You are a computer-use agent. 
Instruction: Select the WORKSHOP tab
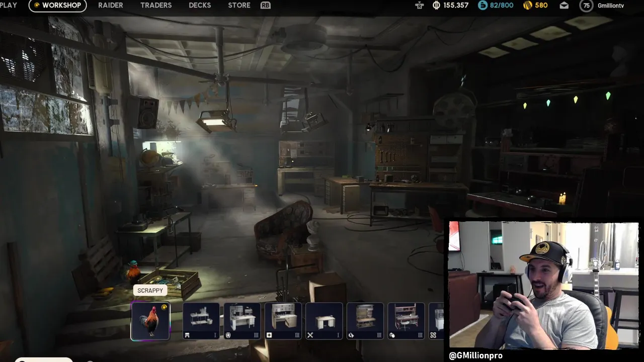coord(57,6)
